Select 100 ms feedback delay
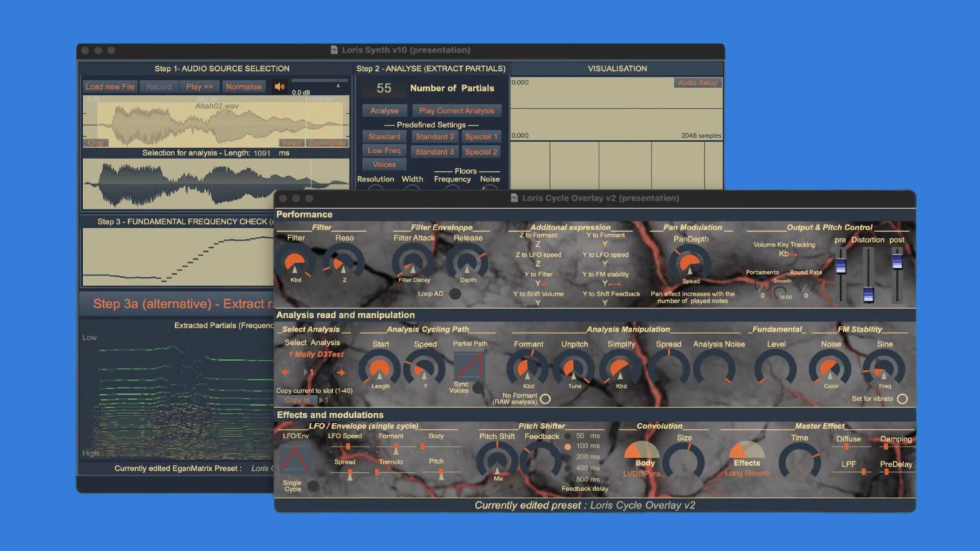 click(x=568, y=446)
